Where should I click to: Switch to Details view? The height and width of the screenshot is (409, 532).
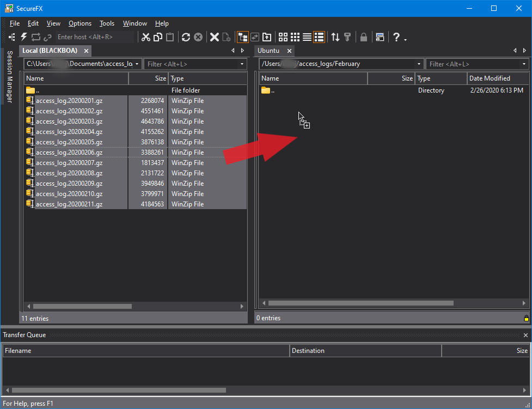(319, 37)
